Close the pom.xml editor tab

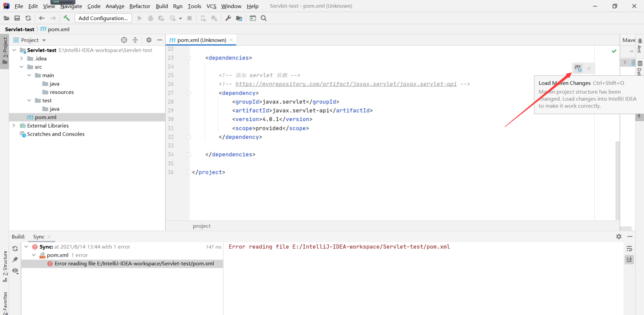pyautogui.click(x=231, y=40)
